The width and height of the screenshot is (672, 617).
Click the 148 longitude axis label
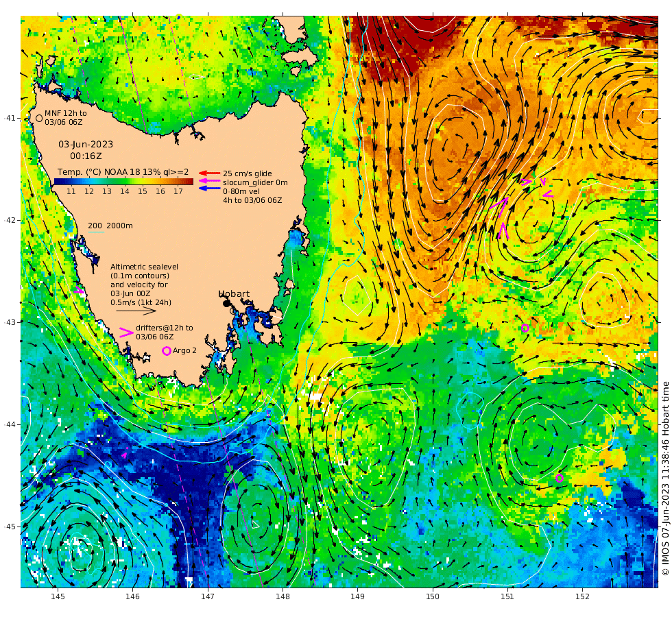pos(283,596)
